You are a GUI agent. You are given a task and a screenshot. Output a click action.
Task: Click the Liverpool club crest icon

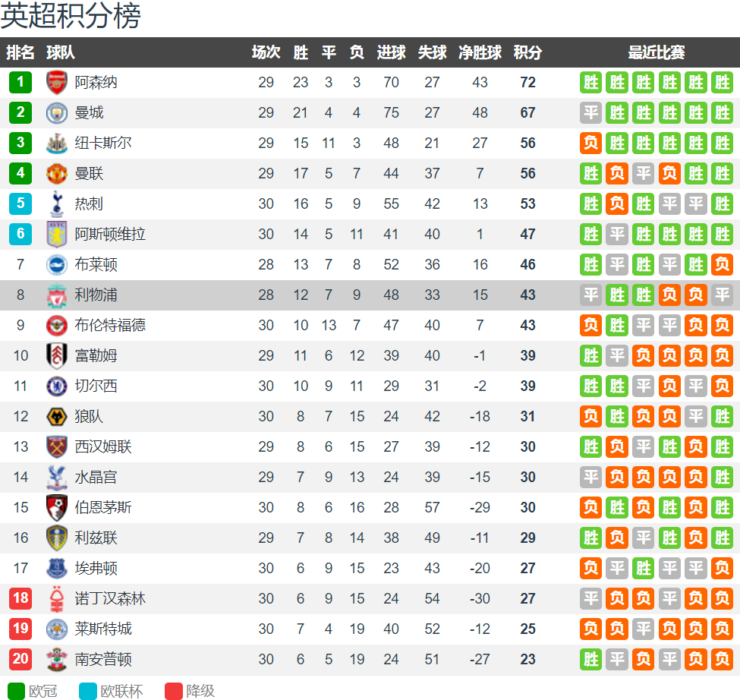(x=57, y=295)
